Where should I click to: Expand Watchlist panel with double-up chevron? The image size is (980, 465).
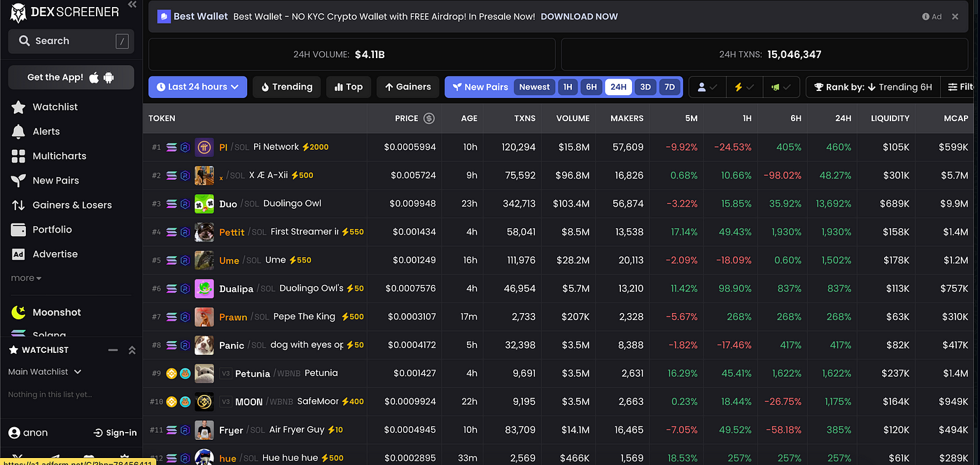click(x=132, y=350)
